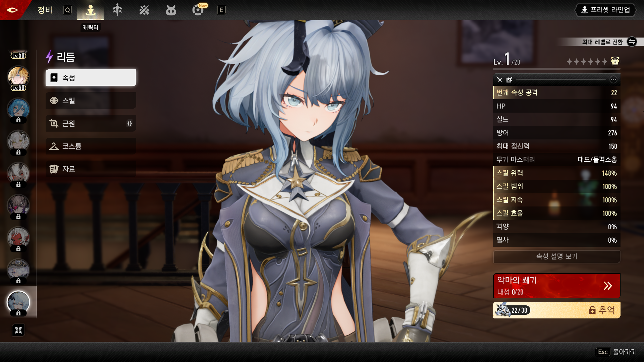
Task: Click the level progress bar under Lv. 1
Action: click(556, 69)
